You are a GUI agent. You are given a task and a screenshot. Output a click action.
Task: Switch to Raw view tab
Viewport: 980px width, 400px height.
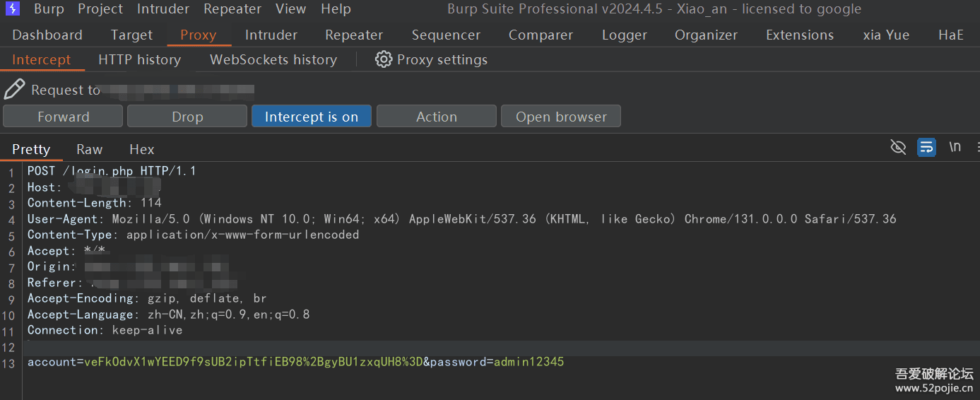(90, 149)
